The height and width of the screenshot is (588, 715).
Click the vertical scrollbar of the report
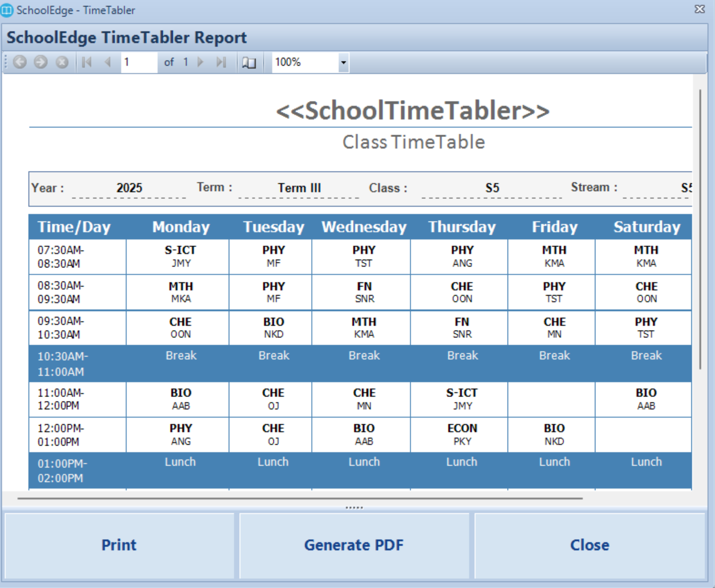coord(700,229)
